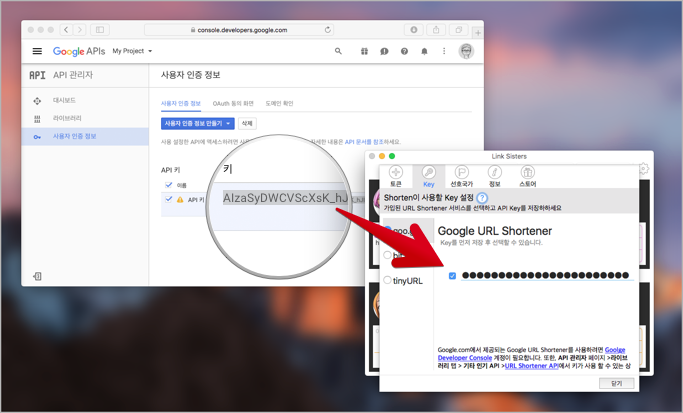Select the Google URL Shortener heading text
This screenshot has width=683, height=413.
pyautogui.click(x=494, y=231)
